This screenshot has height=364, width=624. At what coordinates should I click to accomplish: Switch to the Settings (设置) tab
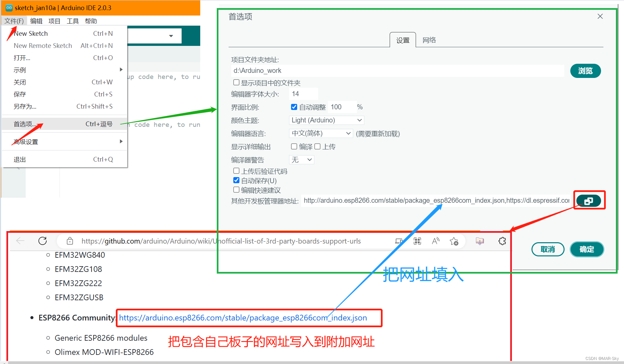403,40
